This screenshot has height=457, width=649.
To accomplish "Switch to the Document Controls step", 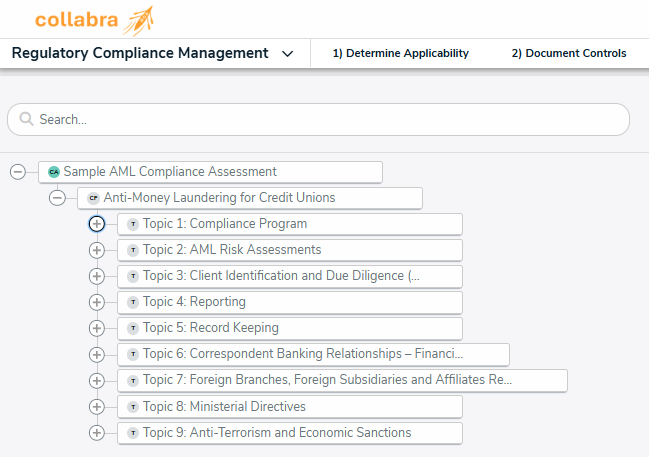I will (568, 54).
